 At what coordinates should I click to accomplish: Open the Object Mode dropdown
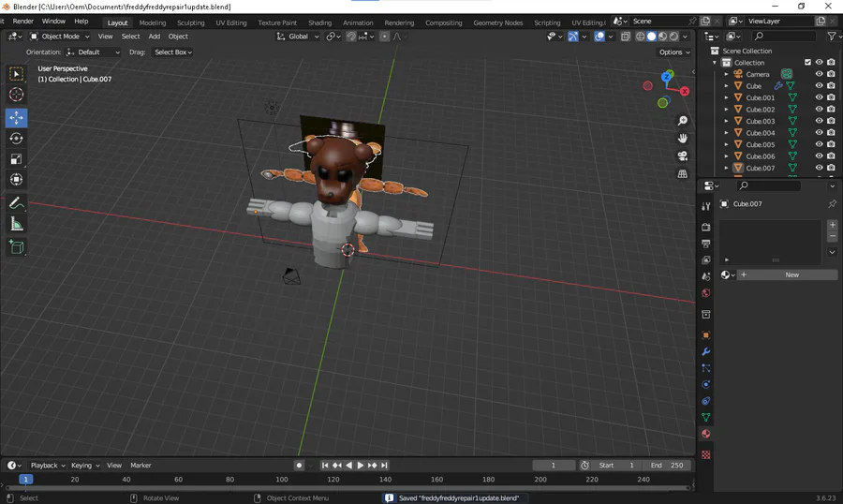(x=60, y=37)
